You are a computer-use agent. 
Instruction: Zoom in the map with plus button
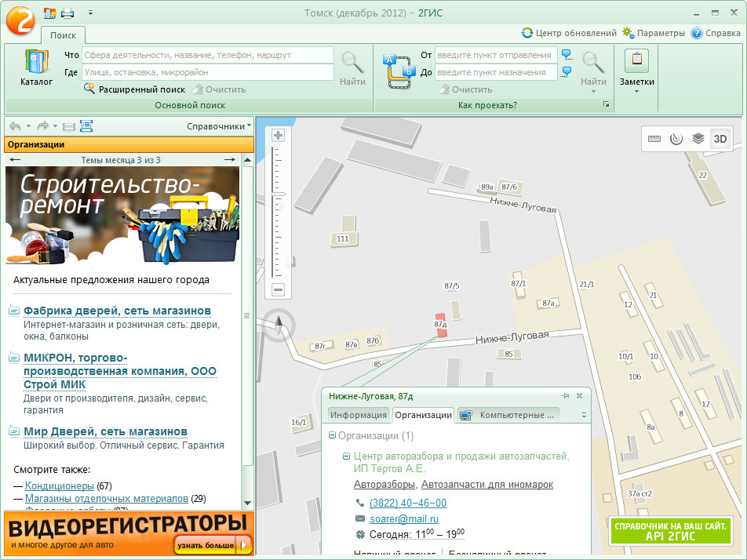coord(279,135)
